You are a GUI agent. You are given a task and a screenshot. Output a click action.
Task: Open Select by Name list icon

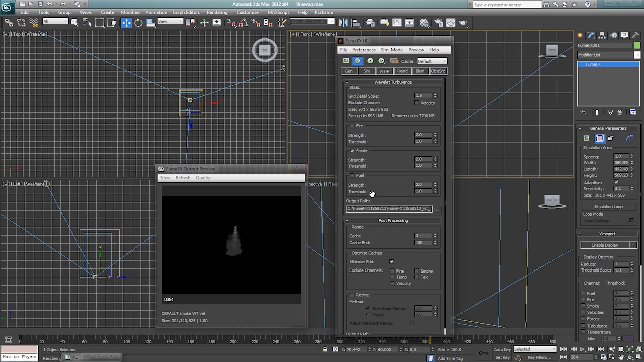87,22
